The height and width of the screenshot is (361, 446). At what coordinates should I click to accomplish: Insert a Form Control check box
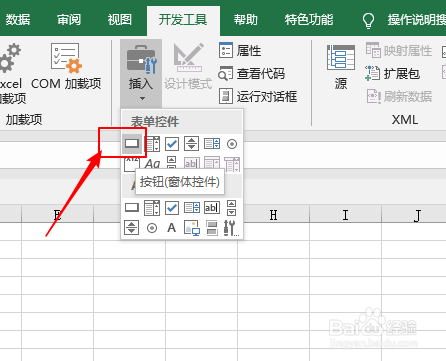click(x=172, y=144)
